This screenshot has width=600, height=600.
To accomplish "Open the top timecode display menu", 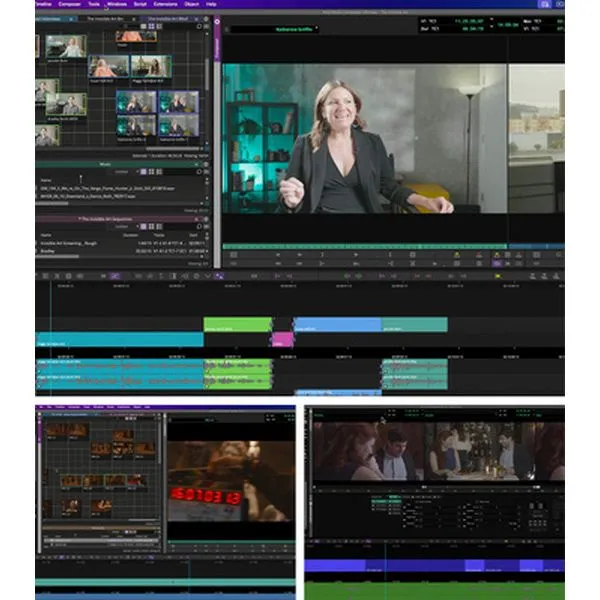I will [x=491, y=19].
